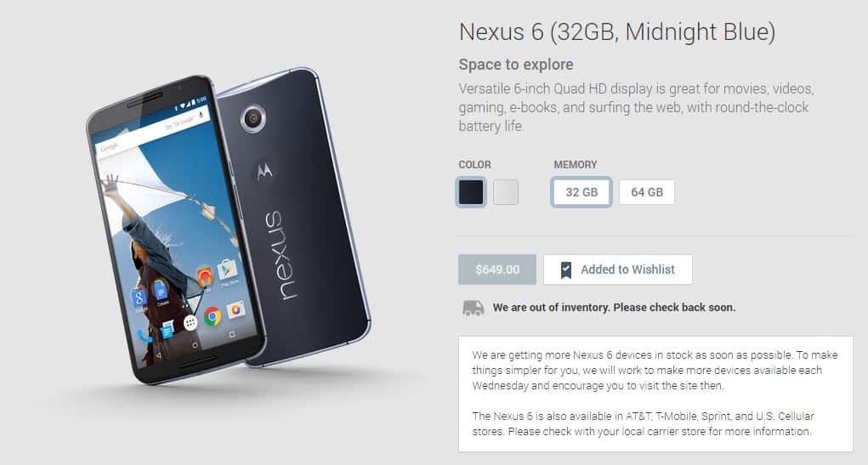Click the restock information notice box
This screenshot has height=465, width=868.
[655, 394]
